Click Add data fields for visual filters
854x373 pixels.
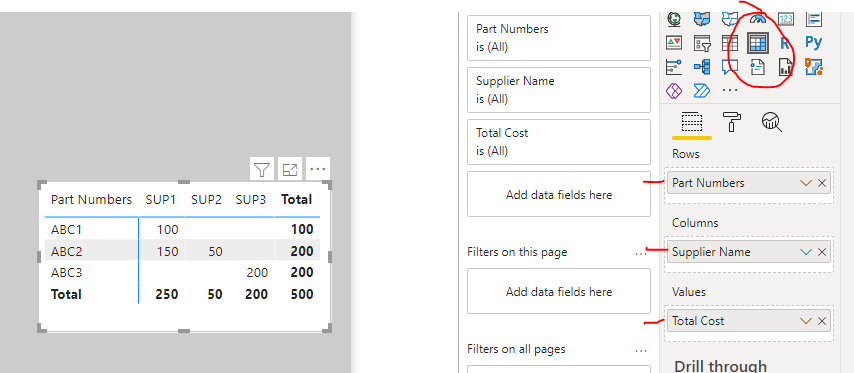(x=559, y=194)
